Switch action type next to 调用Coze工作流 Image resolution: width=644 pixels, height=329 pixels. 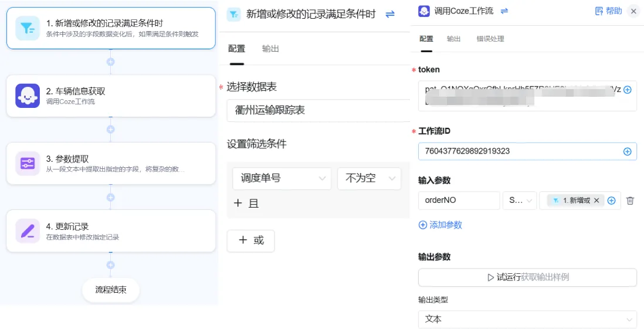(x=504, y=11)
